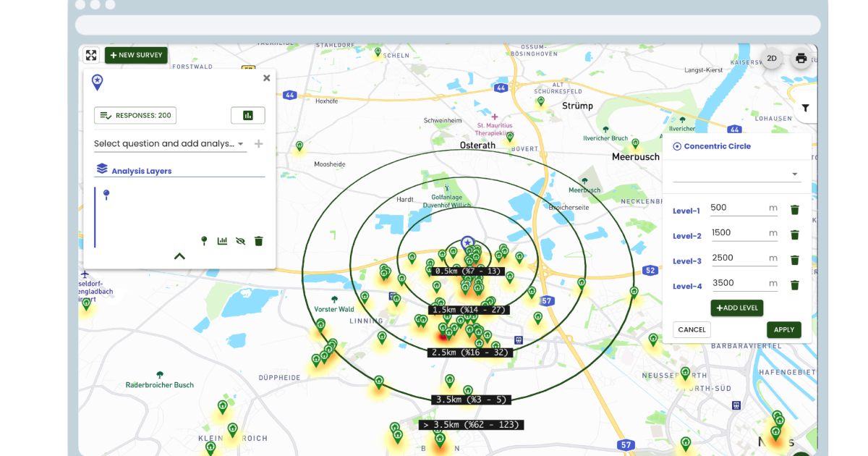Apply the concentric circle settings
The image size is (868, 456).
[x=784, y=329]
